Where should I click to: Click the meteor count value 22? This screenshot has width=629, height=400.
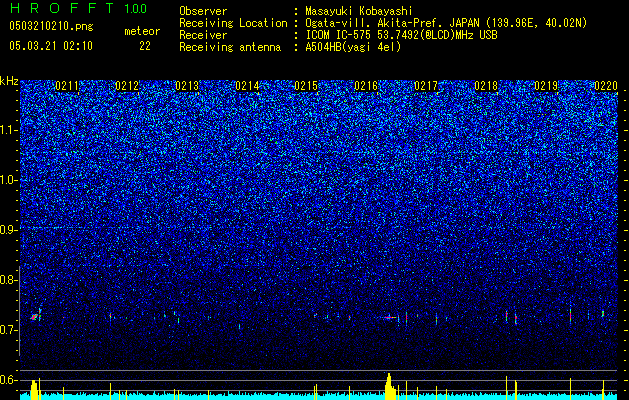pos(145,46)
